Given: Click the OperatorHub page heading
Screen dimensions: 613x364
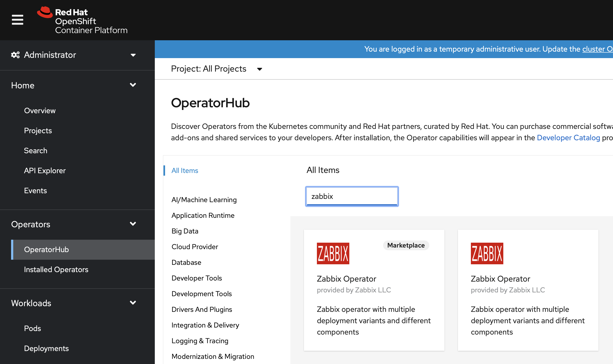Looking at the screenshot, I should (x=210, y=103).
